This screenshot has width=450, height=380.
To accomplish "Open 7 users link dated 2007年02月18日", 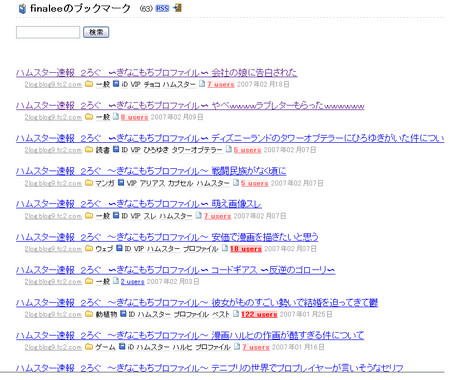I will (221, 84).
